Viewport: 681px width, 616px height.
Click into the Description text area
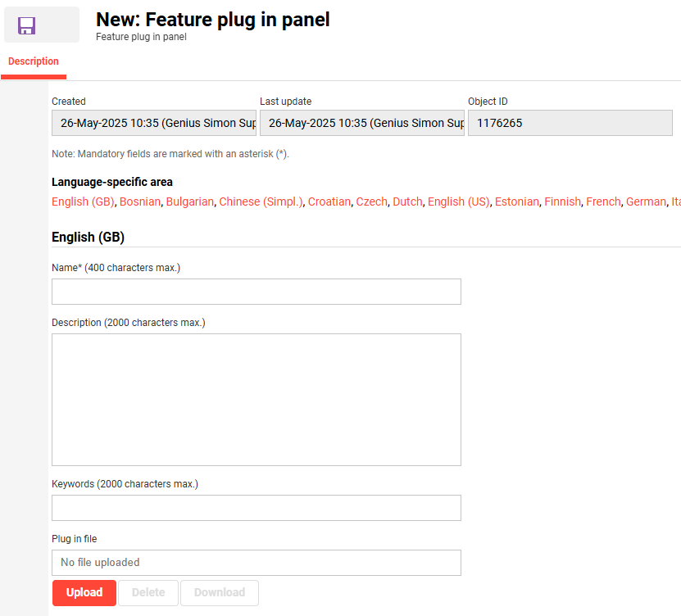tap(256, 399)
